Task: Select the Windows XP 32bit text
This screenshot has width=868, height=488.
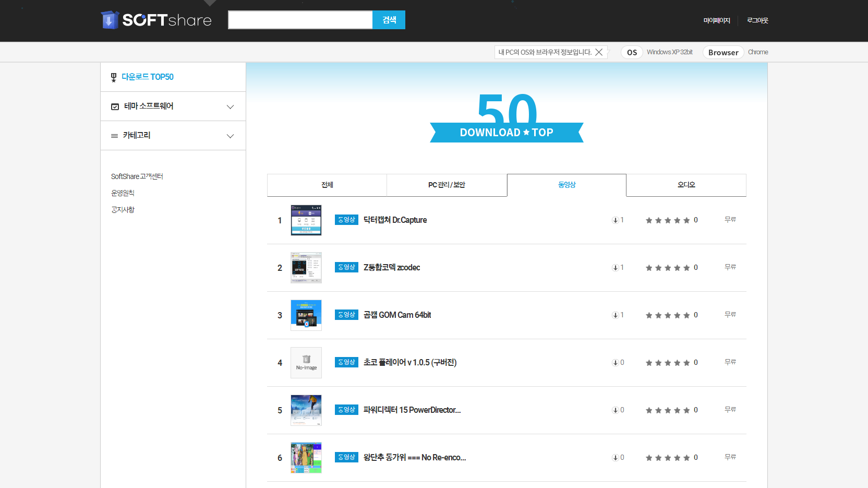Action: 670,52
